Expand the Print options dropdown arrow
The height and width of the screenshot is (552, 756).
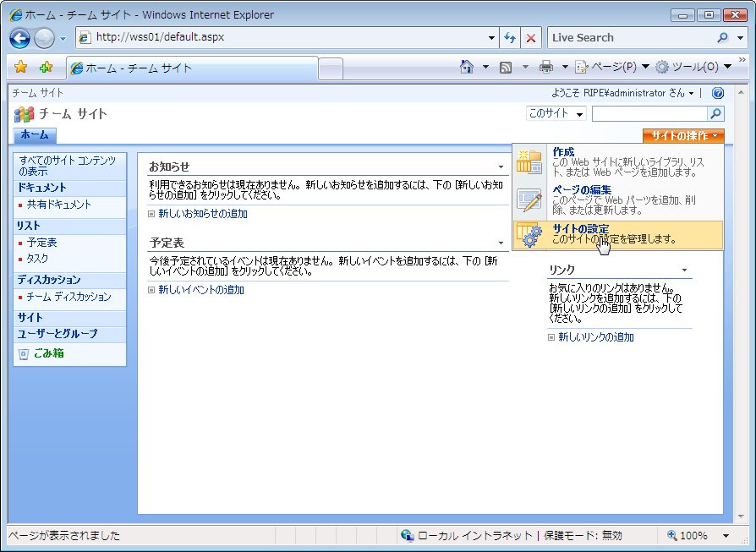coord(565,67)
